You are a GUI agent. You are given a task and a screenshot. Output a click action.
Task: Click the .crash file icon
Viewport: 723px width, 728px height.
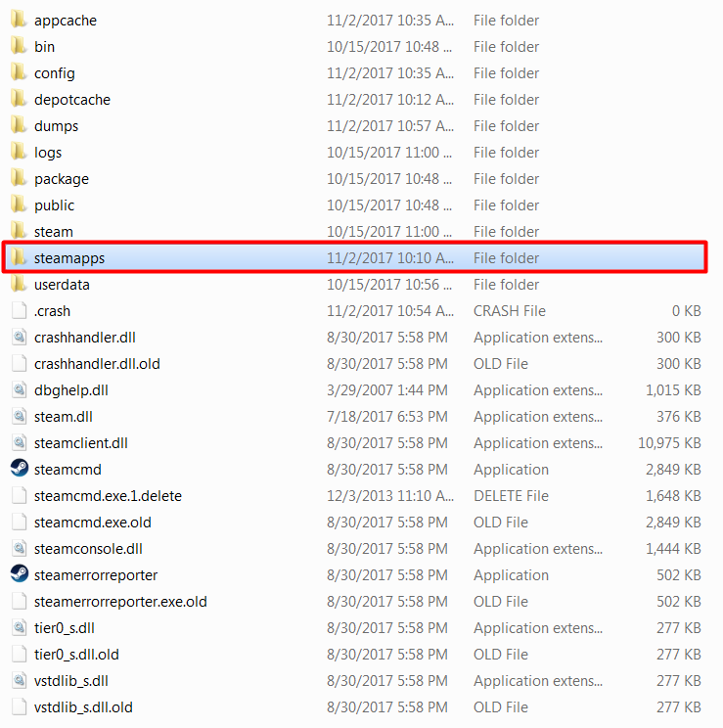[x=19, y=310]
